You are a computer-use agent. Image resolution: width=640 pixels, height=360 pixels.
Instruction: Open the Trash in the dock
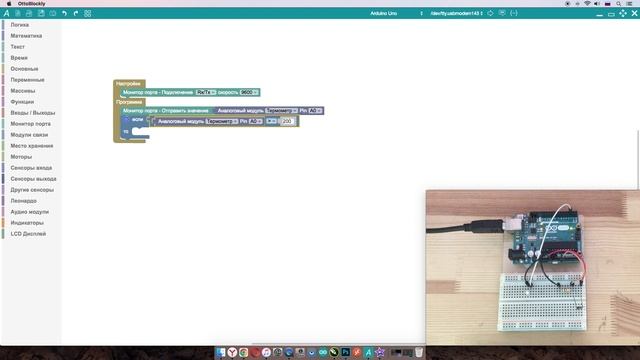(419, 353)
